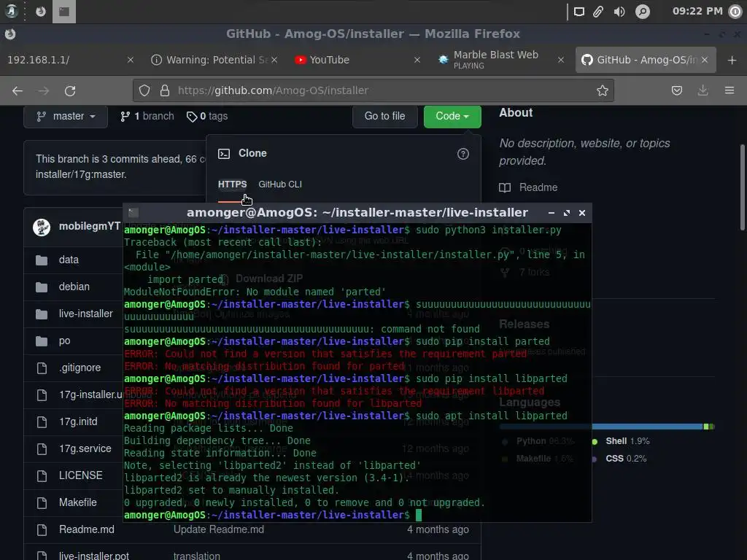Click the search magnifier icon in the system tray
The width and height of the screenshot is (747, 560).
click(642, 12)
